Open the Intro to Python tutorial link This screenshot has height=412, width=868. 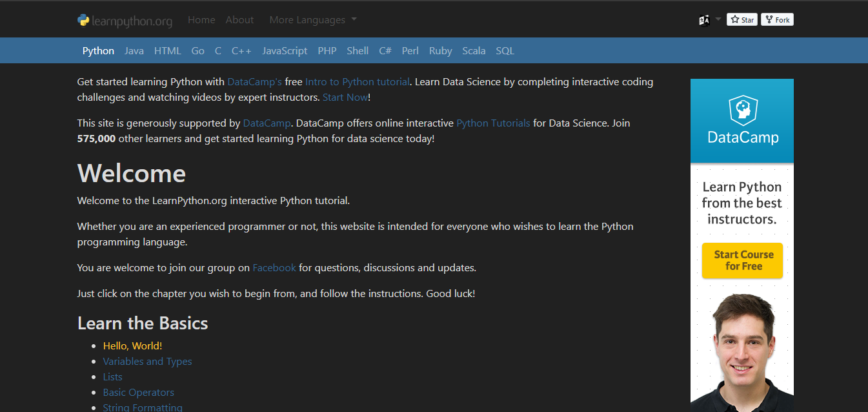click(x=357, y=81)
